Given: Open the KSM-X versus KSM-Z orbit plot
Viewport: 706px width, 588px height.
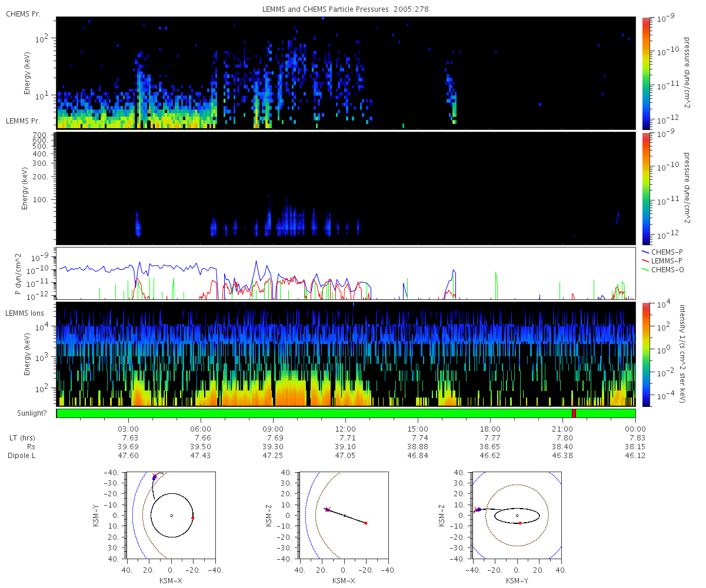Looking at the screenshot, I should (x=344, y=515).
